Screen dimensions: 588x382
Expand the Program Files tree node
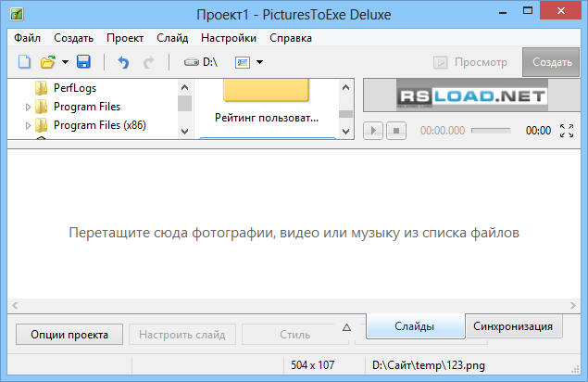(28, 107)
